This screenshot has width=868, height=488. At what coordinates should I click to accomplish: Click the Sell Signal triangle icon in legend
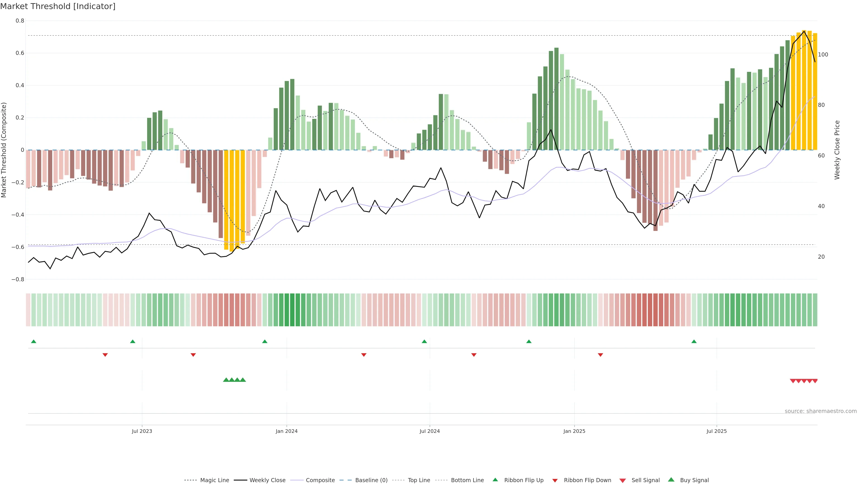pyautogui.click(x=623, y=480)
